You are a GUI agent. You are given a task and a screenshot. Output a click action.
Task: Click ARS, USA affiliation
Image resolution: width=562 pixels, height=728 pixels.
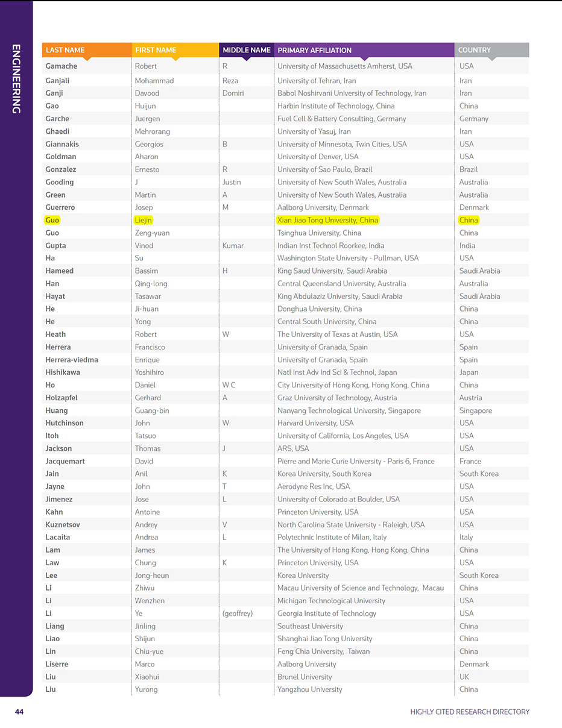(x=293, y=448)
